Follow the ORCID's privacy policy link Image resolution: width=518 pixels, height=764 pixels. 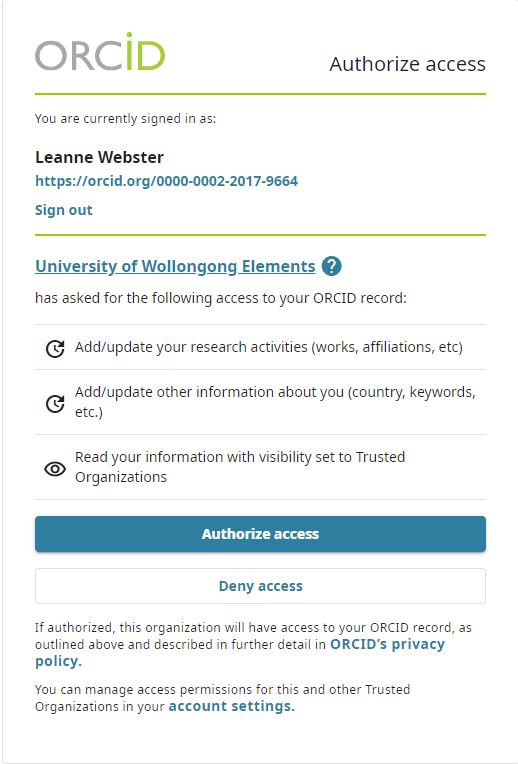coord(240,652)
